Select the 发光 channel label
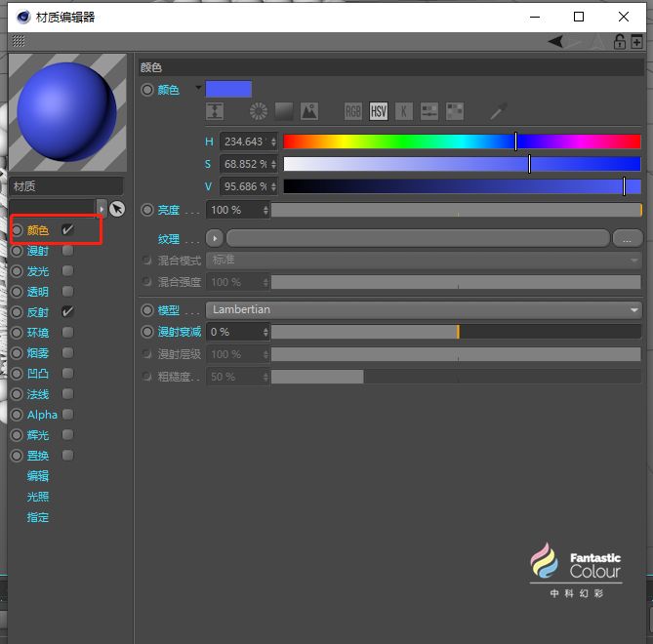 point(38,271)
